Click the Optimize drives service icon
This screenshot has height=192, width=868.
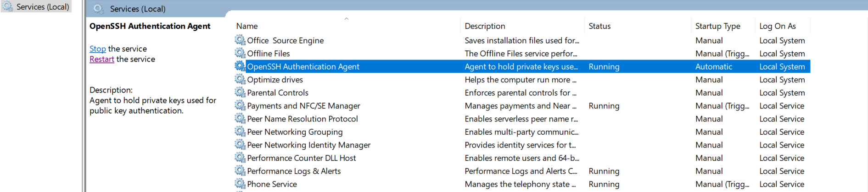240,79
